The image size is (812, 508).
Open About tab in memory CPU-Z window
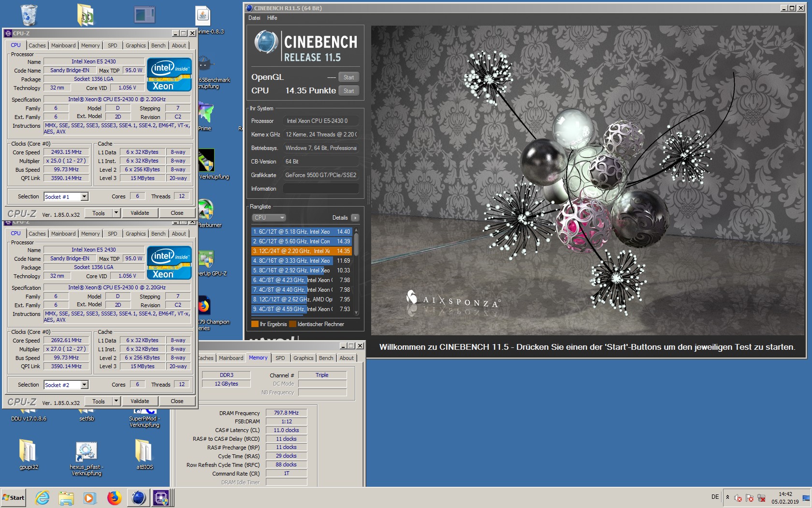(x=347, y=358)
